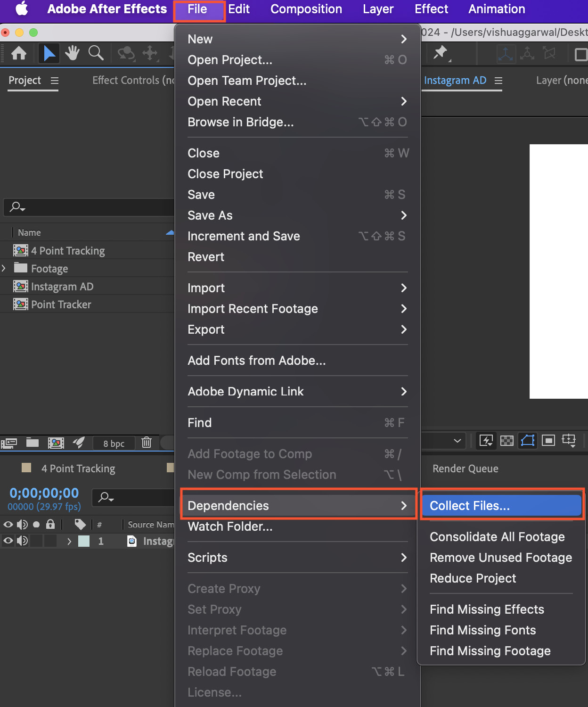Click the solo dot column header
Image resolution: width=588 pixels, height=707 pixels.
(x=36, y=524)
